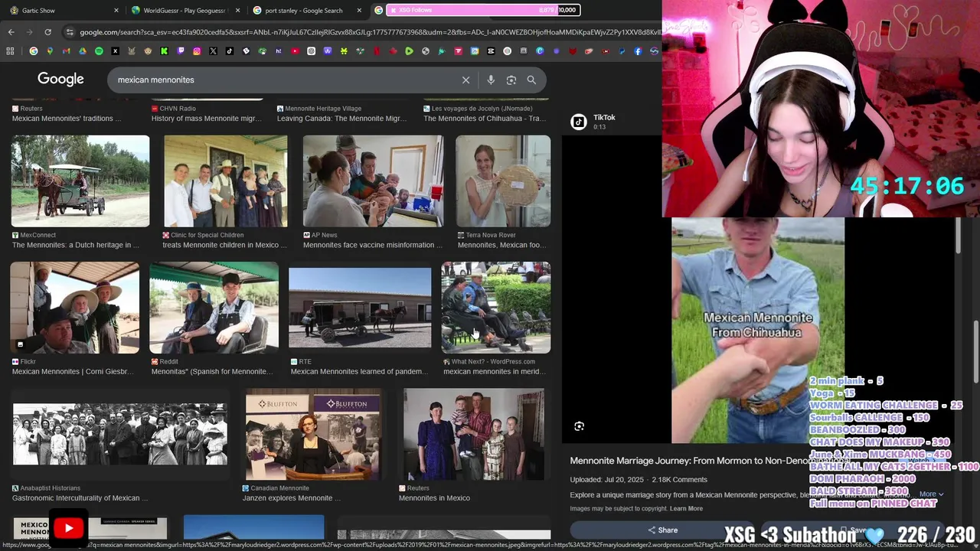Image resolution: width=980 pixels, height=551 pixels.
Task: Submit search with the magnifier icon
Action: 531,80
